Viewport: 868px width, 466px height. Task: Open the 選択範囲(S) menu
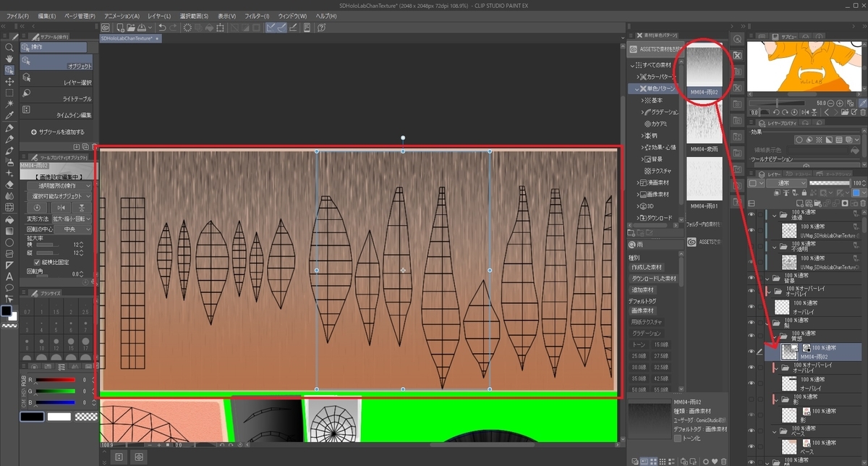point(195,16)
